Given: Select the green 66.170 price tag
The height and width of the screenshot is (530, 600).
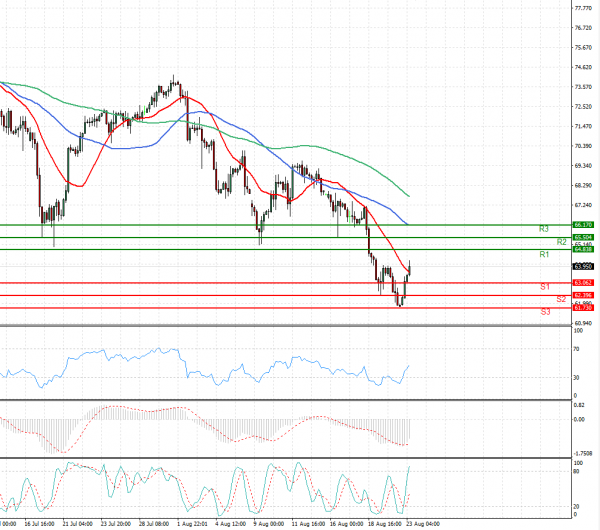Looking at the screenshot, I should 583,225.
